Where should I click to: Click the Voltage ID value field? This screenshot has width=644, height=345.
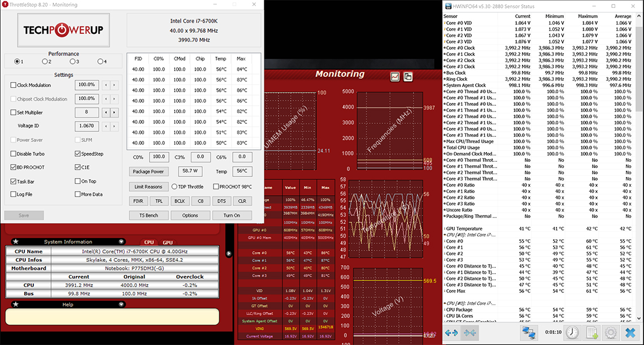[x=86, y=126]
